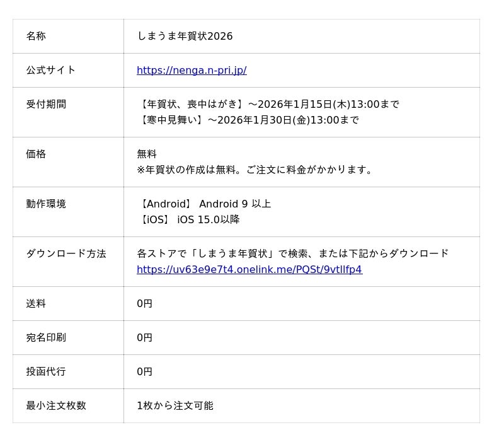Click the 各ストアで検索 instruction text

292,253
